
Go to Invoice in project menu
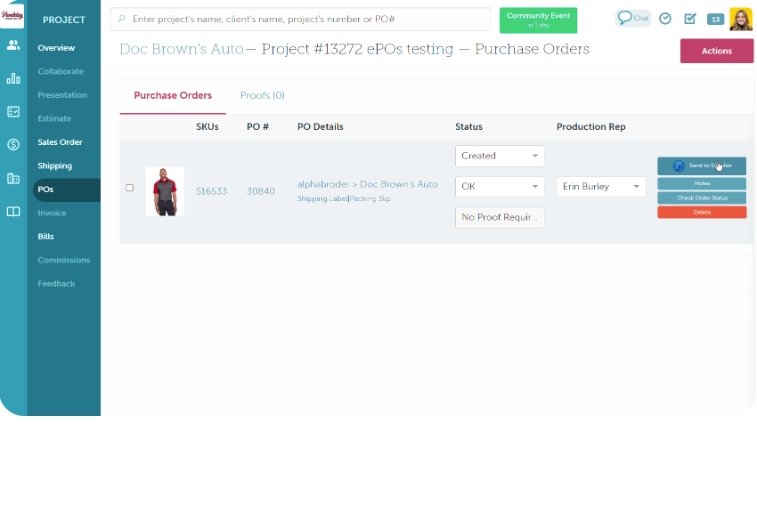[52, 213]
